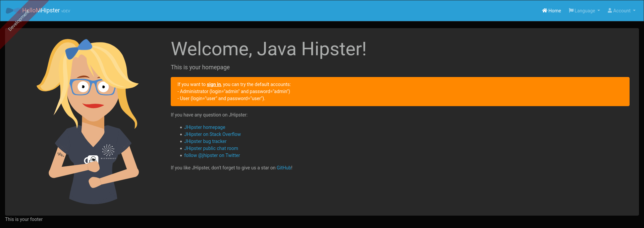The width and height of the screenshot is (644, 228).
Task: Click the flag icon beside Language
Action: tap(571, 11)
